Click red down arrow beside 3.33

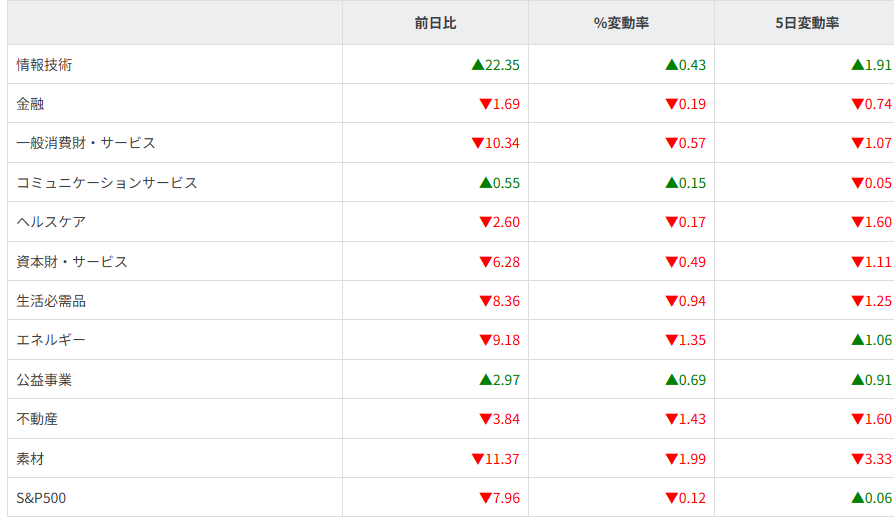click(857, 459)
